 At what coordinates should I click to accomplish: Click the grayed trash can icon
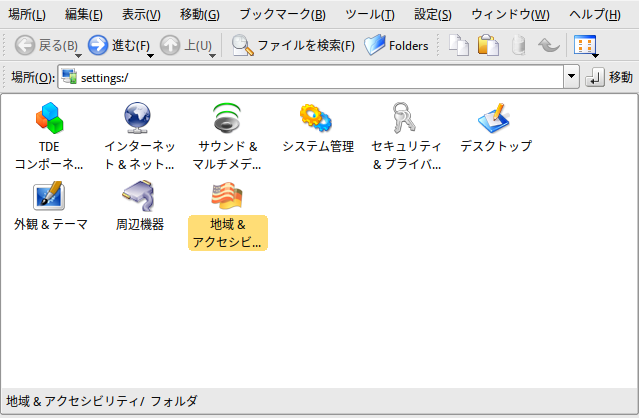point(518,45)
